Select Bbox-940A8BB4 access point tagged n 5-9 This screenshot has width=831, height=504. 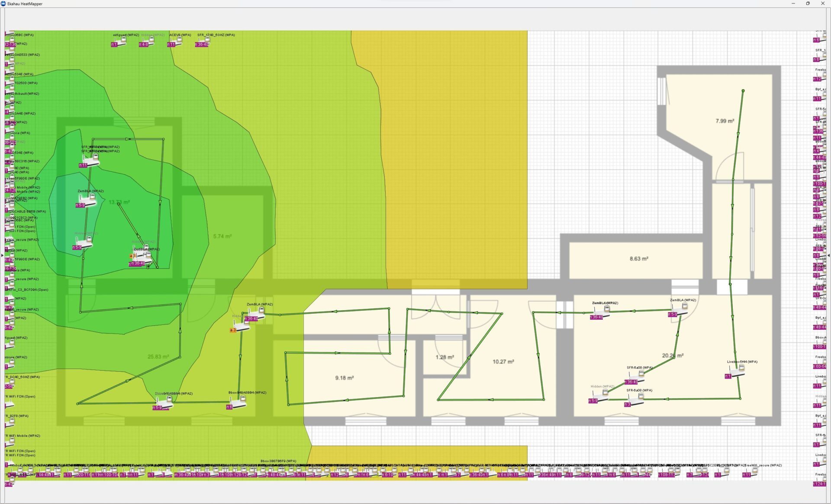coord(164,404)
